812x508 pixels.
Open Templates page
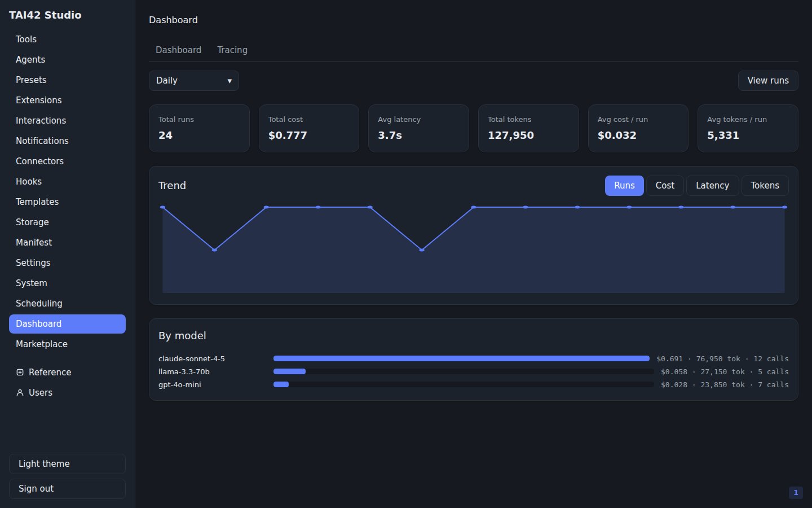(67, 202)
